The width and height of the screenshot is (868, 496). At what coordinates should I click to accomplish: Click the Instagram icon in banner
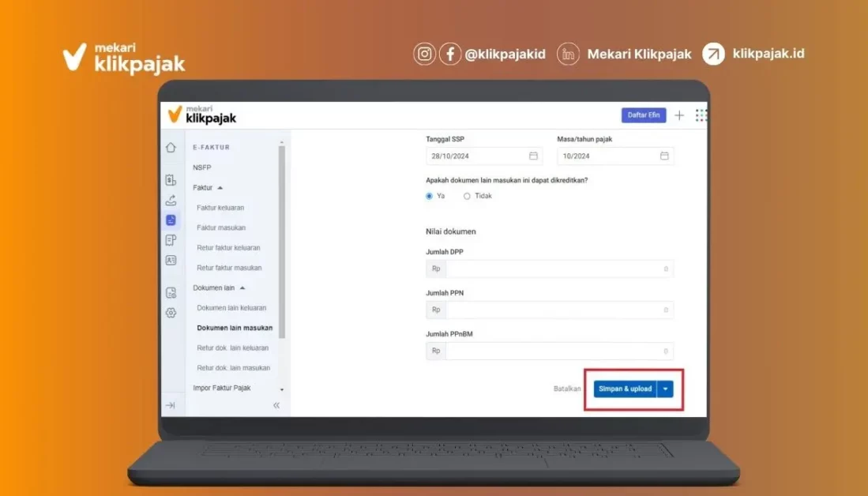pyautogui.click(x=425, y=54)
